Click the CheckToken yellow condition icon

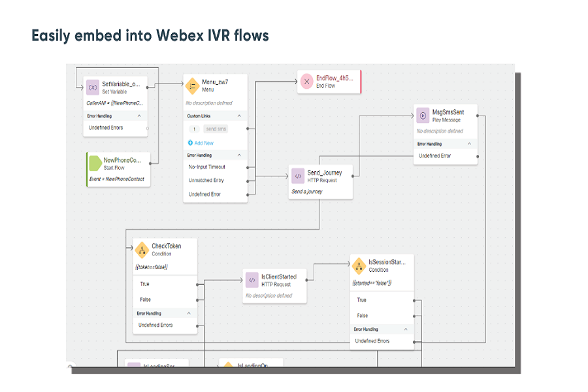point(142,250)
